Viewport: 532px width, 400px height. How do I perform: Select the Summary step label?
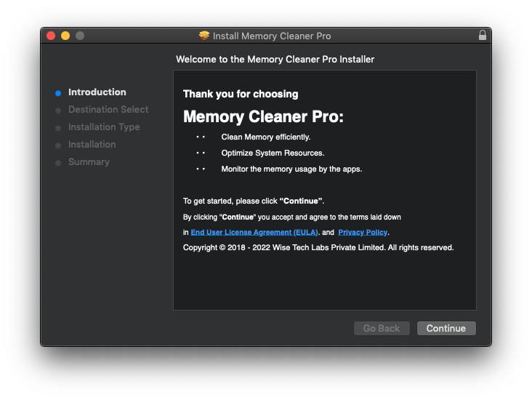pyautogui.click(x=89, y=162)
